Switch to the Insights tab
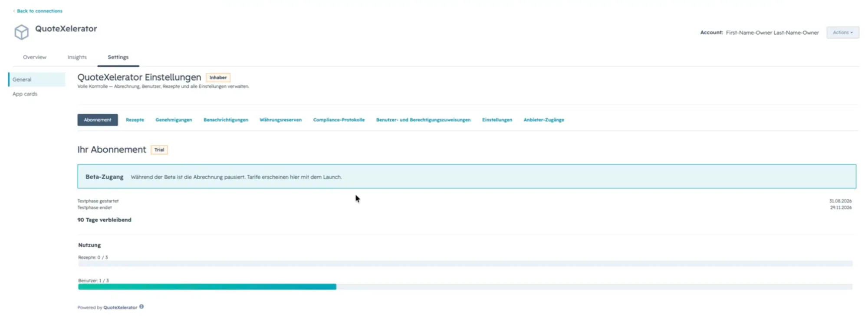Viewport: 868px width, 323px height. tap(77, 57)
